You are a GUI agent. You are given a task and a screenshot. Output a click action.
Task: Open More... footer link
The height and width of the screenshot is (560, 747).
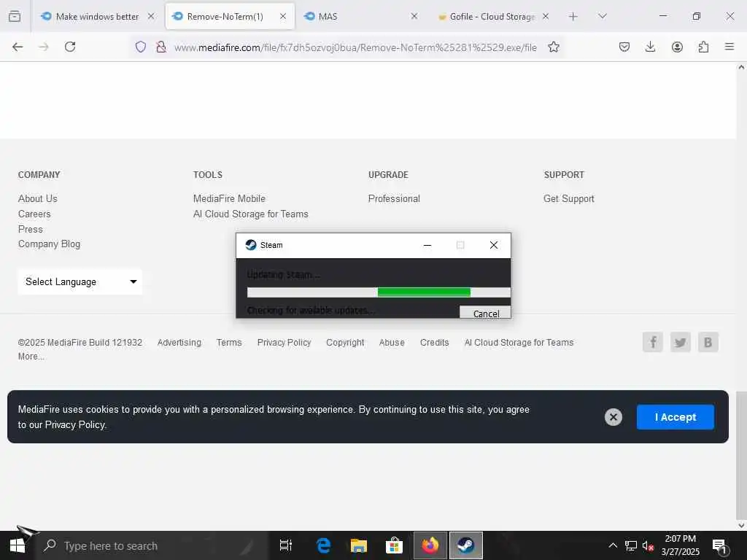pos(31,356)
